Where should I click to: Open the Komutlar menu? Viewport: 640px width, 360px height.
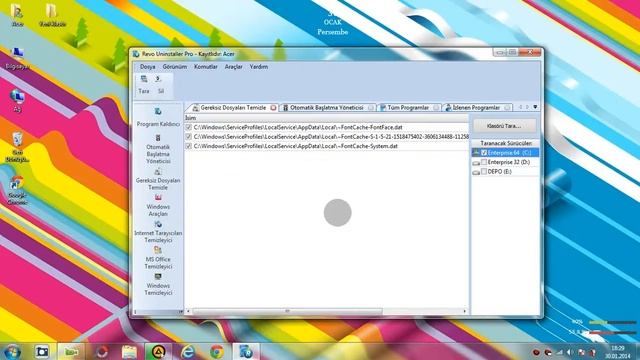click(206, 67)
